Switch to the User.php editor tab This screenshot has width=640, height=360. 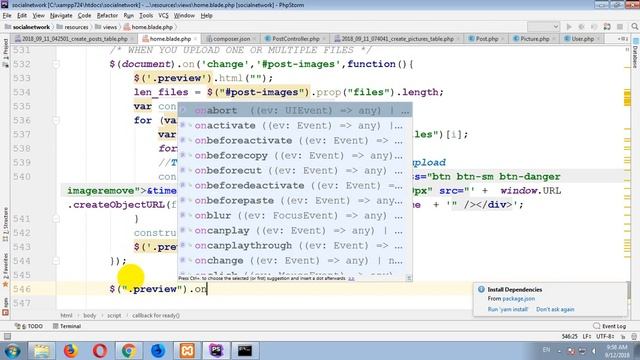582,39
